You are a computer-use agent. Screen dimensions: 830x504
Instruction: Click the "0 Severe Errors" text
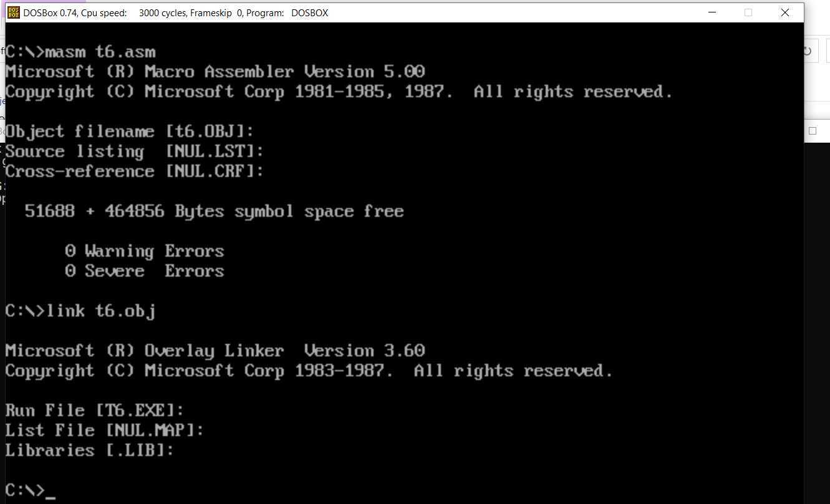(x=144, y=271)
